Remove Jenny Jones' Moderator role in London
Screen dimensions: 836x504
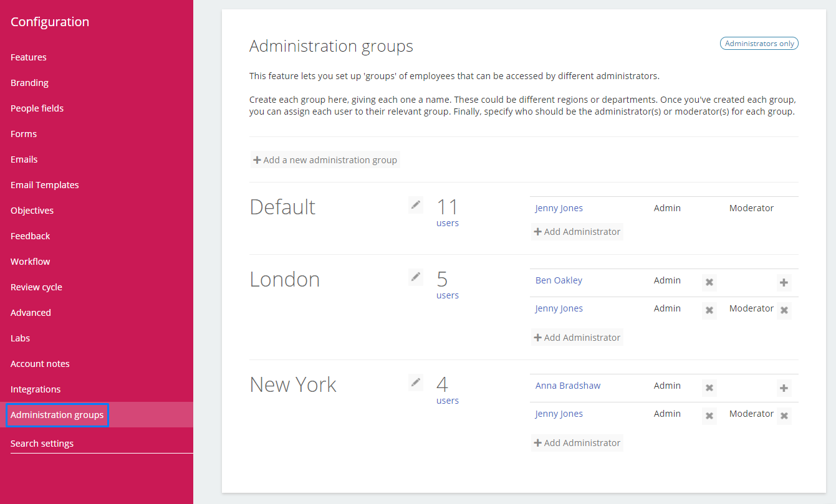point(784,310)
